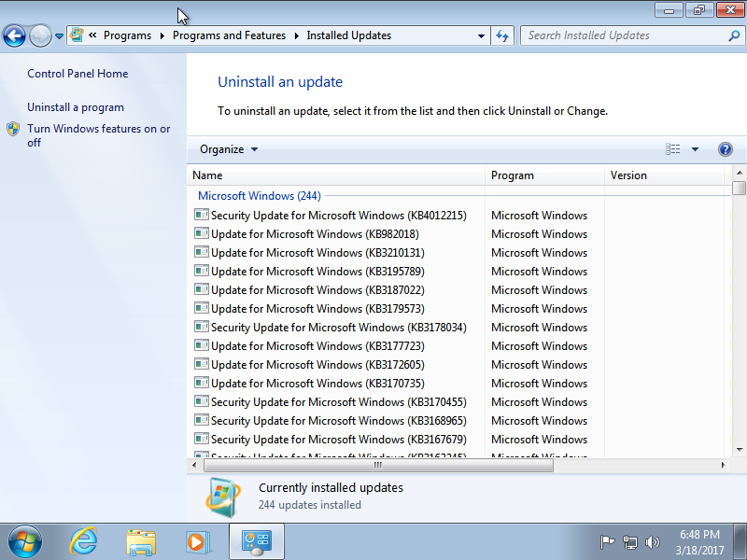Refresh the Installed Updates list
The width and height of the screenshot is (747, 560).
coord(502,35)
